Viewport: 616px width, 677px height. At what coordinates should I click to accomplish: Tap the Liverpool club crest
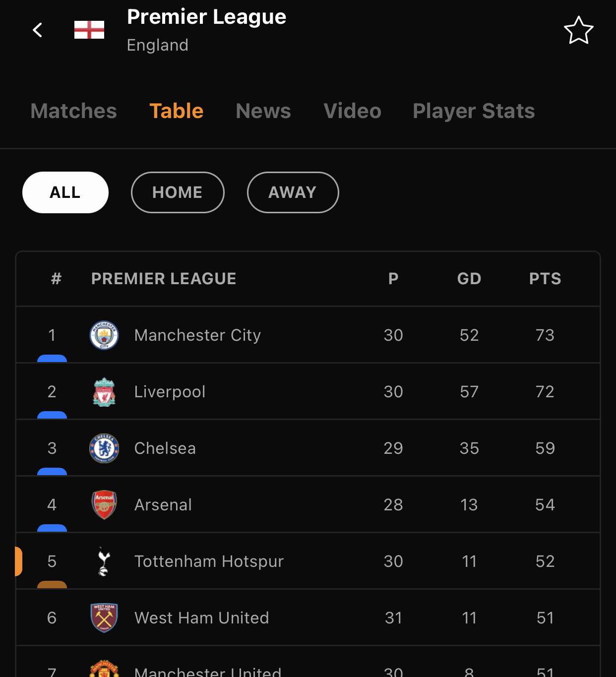click(x=104, y=392)
